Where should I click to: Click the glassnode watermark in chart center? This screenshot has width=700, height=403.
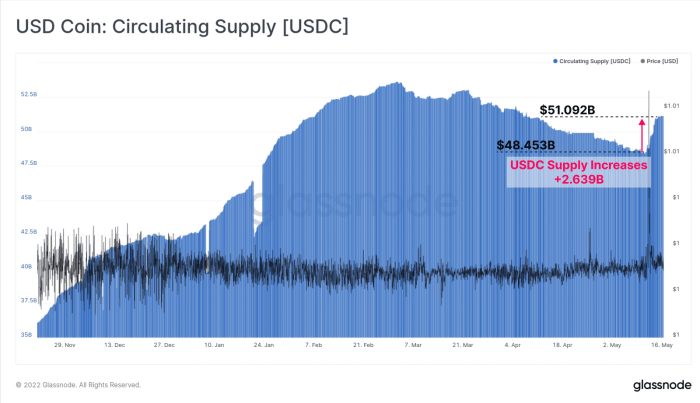click(355, 203)
